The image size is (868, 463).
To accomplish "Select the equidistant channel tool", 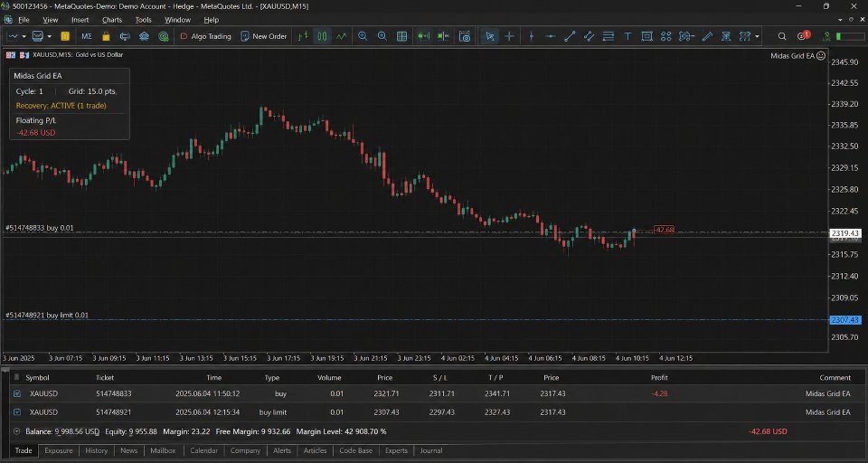I will (589, 36).
